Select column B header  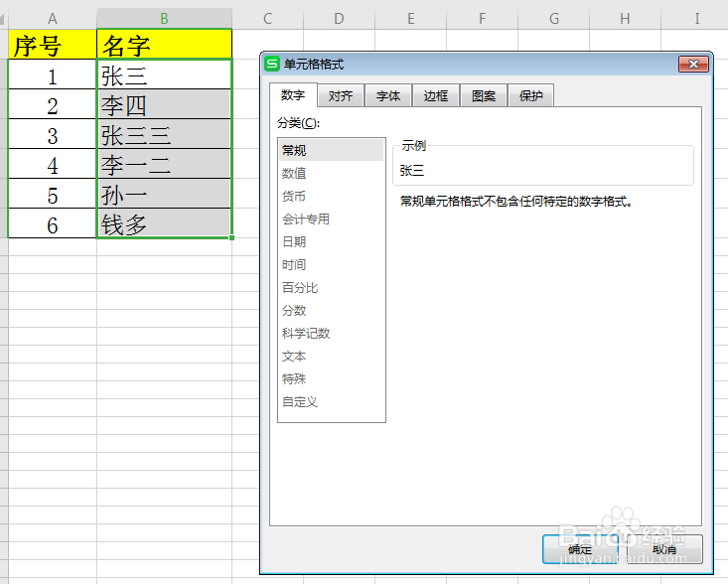click(x=164, y=19)
